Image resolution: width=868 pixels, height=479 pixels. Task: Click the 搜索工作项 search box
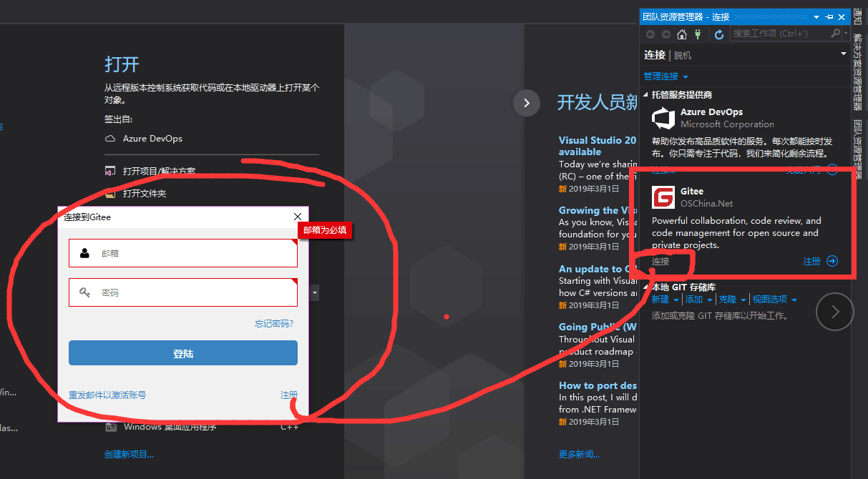click(x=780, y=34)
